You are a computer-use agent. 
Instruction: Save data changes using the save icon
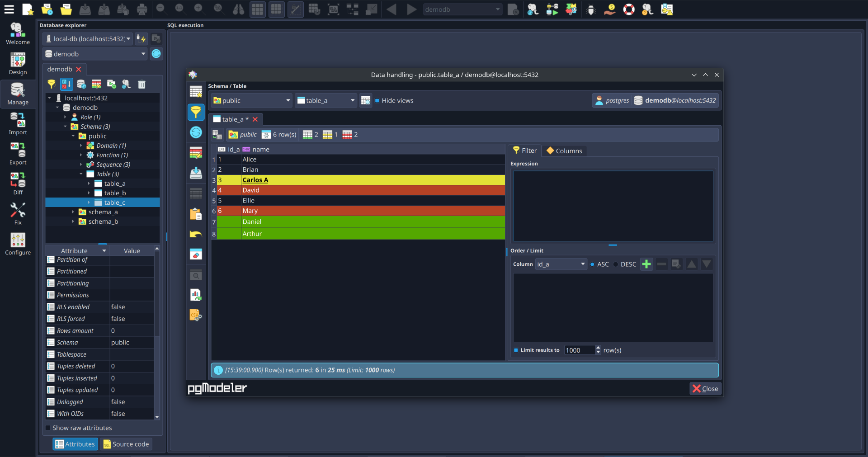click(196, 173)
